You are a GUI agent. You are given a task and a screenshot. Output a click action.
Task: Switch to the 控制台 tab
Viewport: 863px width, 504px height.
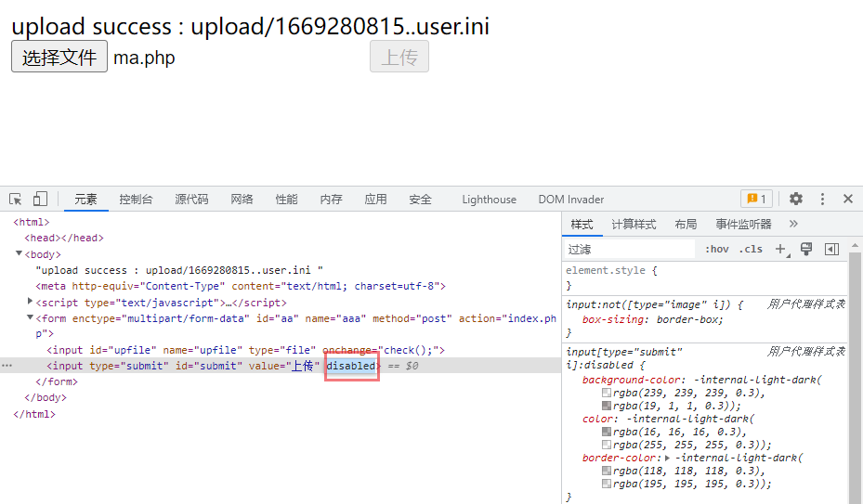point(136,200)
